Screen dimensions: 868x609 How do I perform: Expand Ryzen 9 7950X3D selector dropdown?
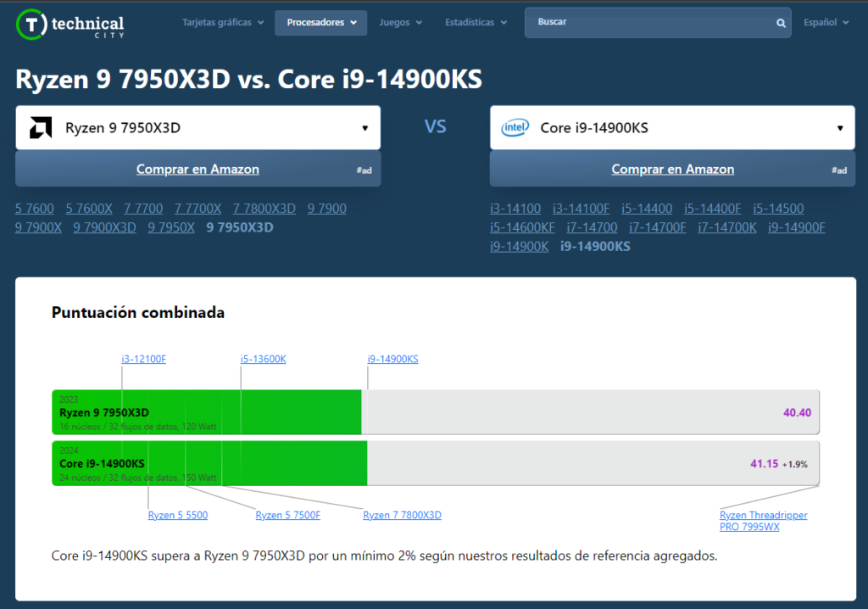[198, 128]
